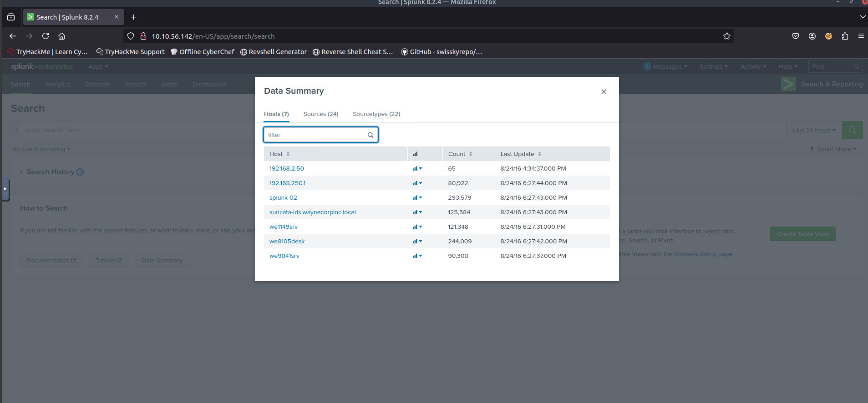
Task: Sort table by Host column
Action: tap(279, 154)
